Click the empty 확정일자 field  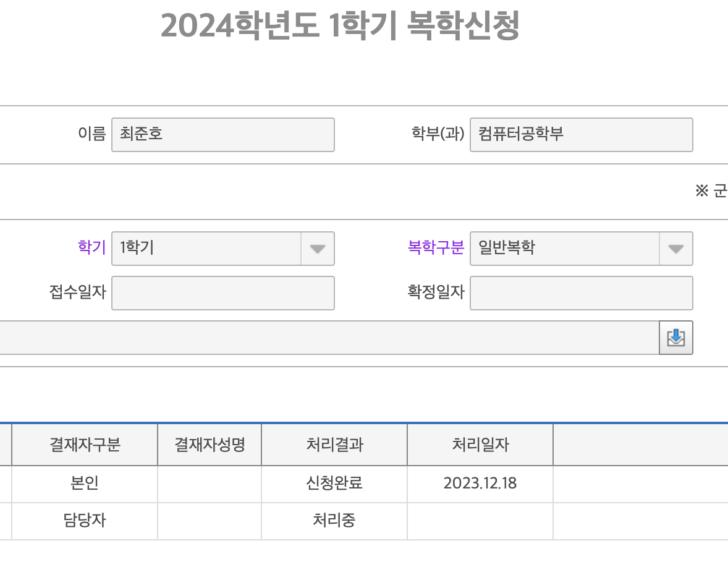(x=581, y=293)
